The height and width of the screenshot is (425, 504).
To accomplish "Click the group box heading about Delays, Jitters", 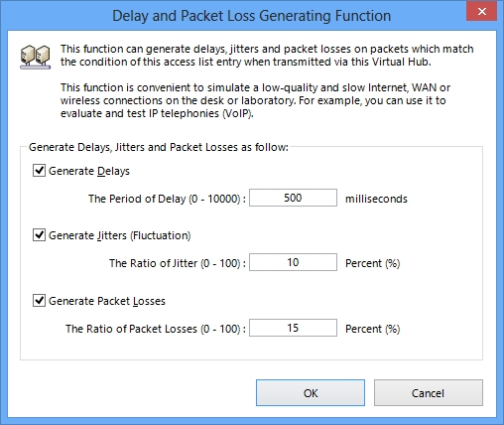I will pyautogui.click(x=159, y=147).
